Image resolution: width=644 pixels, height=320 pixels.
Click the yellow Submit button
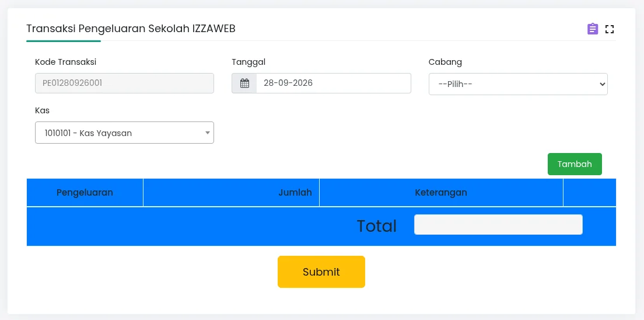[321, 272]
